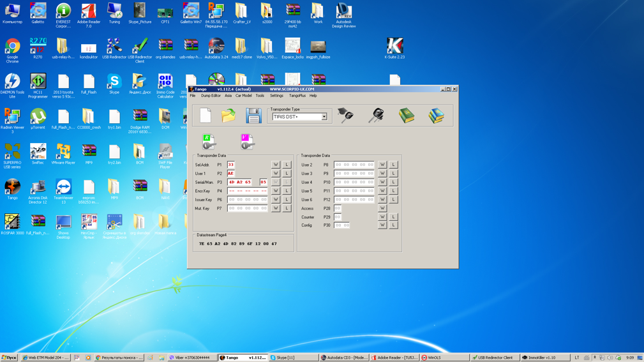This screenshot has height=362, width=644.
Task: Open the Galletto desktop shortcut
Action: (x=38, y=13)
